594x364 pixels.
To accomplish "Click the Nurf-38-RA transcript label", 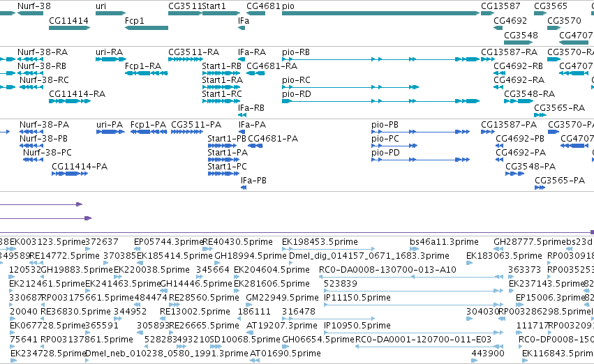I will (x=43, y=52).
